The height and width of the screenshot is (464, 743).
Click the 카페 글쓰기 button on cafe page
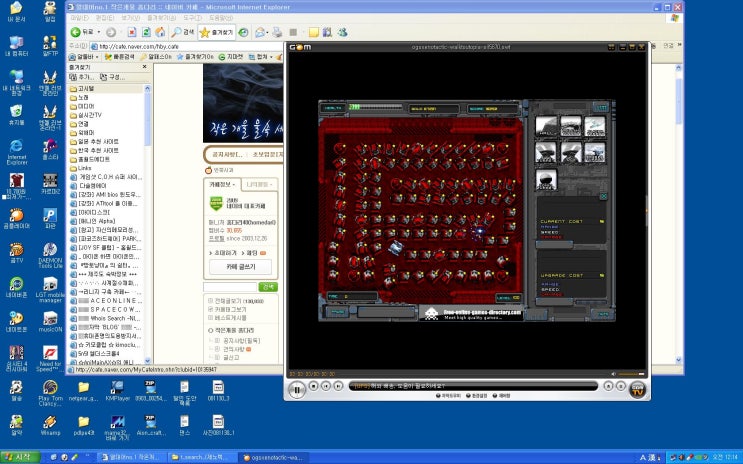coord(241,267)
